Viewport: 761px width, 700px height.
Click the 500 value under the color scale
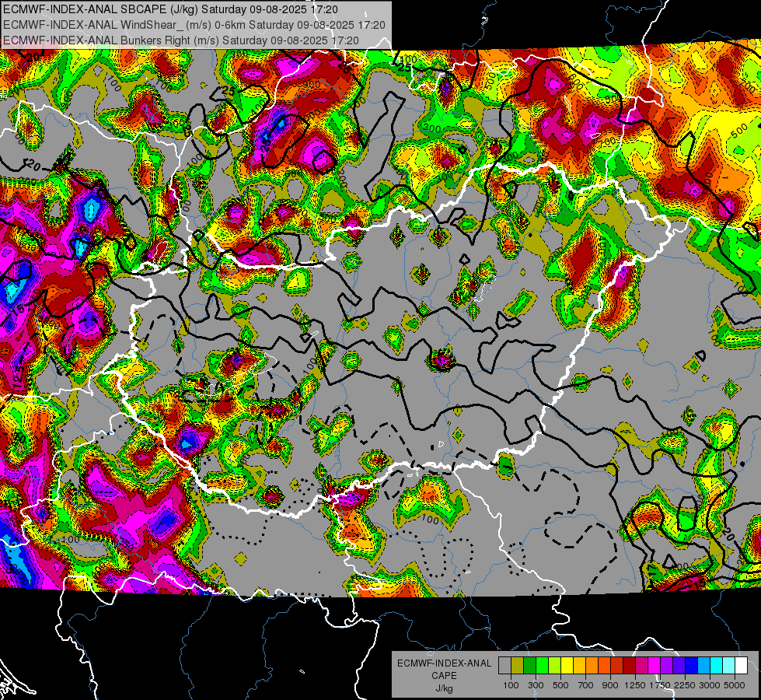coord(560,685)
